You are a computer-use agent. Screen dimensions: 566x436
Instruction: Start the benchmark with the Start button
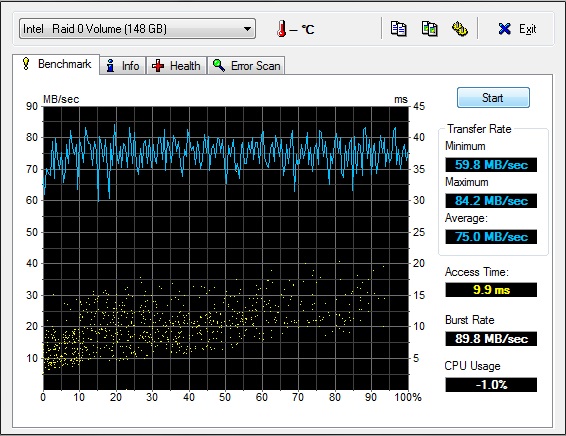coord(493,97)
